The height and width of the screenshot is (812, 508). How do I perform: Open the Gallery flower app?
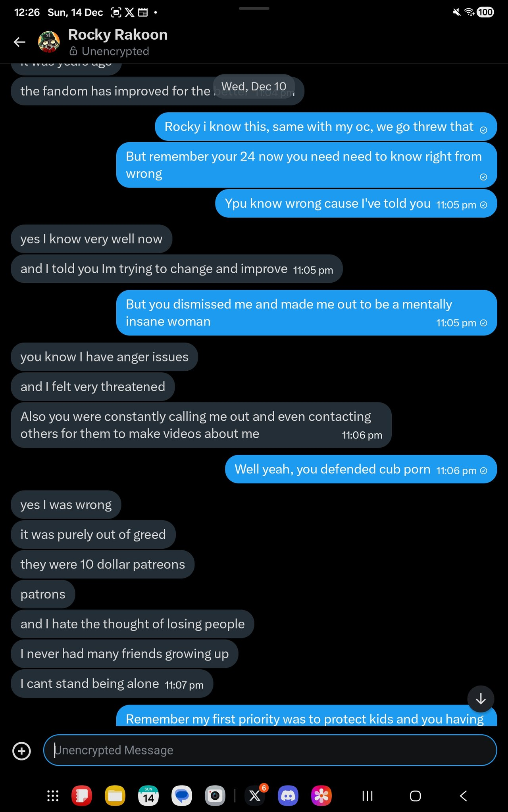321,796
